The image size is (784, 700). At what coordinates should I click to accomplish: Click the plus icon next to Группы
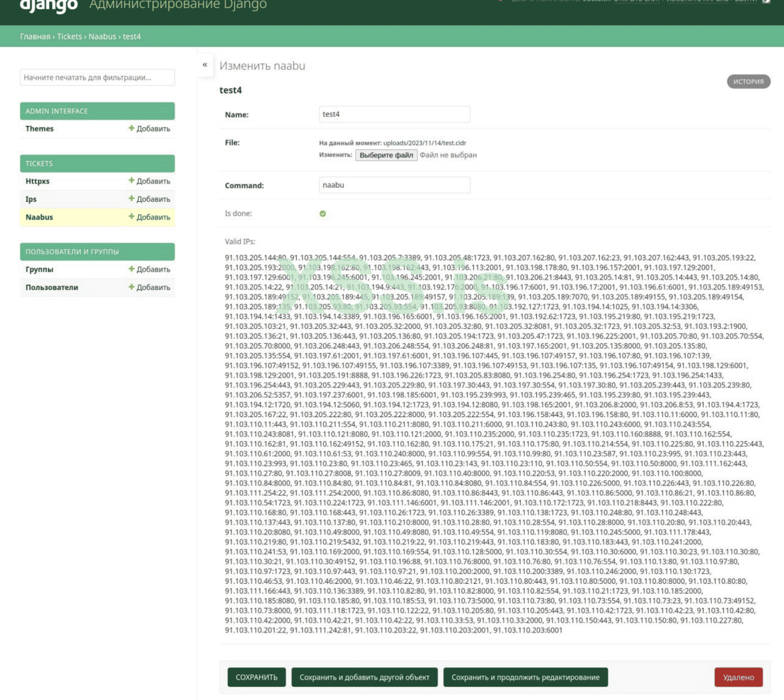(x=132, y=269)
